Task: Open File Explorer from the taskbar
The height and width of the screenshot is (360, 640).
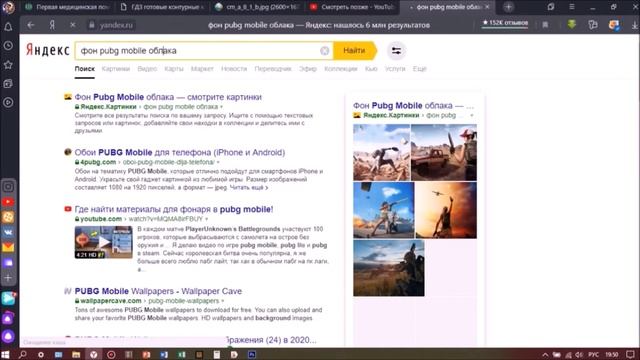Action: (76, 354)
